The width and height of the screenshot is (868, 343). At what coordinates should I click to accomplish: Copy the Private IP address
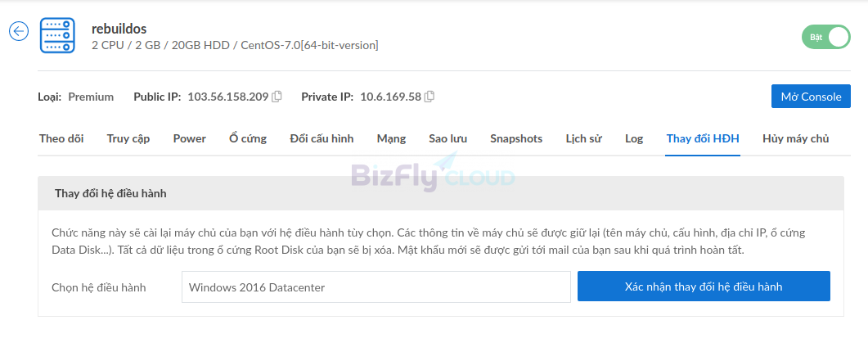[x=429, y=97]
